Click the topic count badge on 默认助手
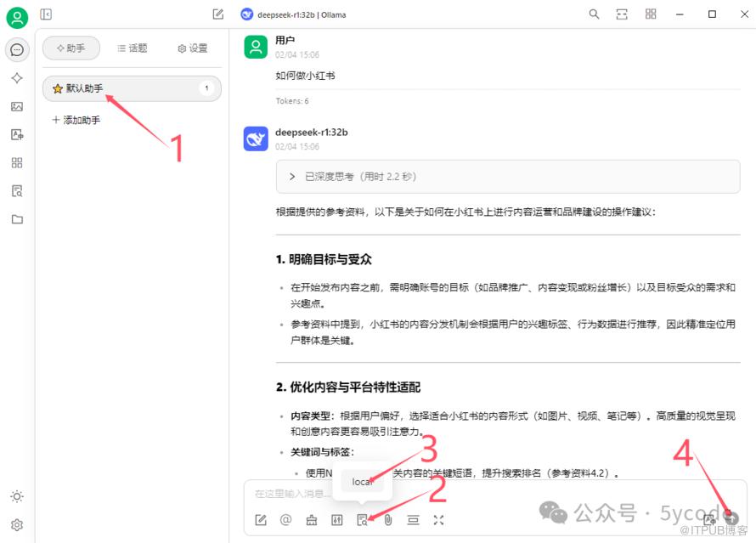Viewport: 756px width, 543px height. click(x=206, y=88)
